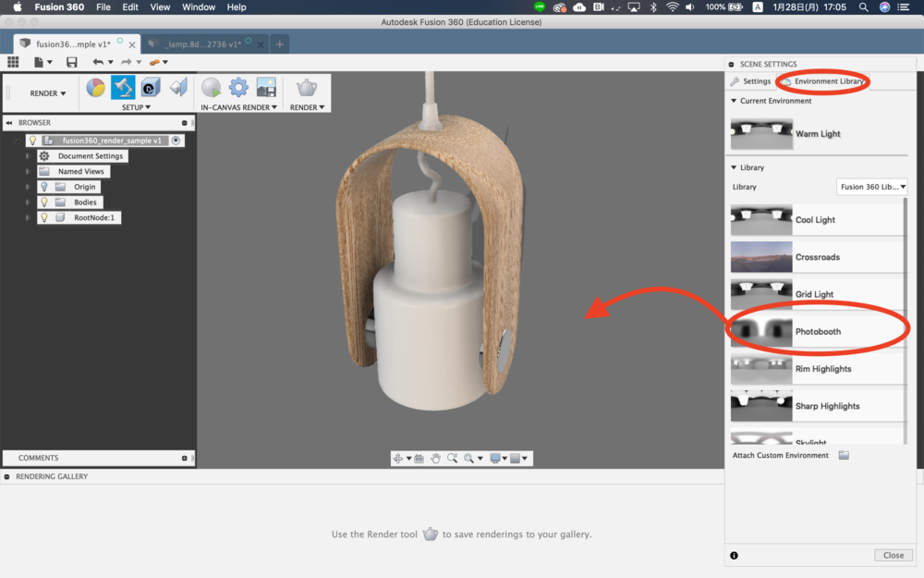The height and width of the screenshot is (578, 924).
Task: Open the Appearance tool (colored sphere icon)
Action: tap(95, 88)
